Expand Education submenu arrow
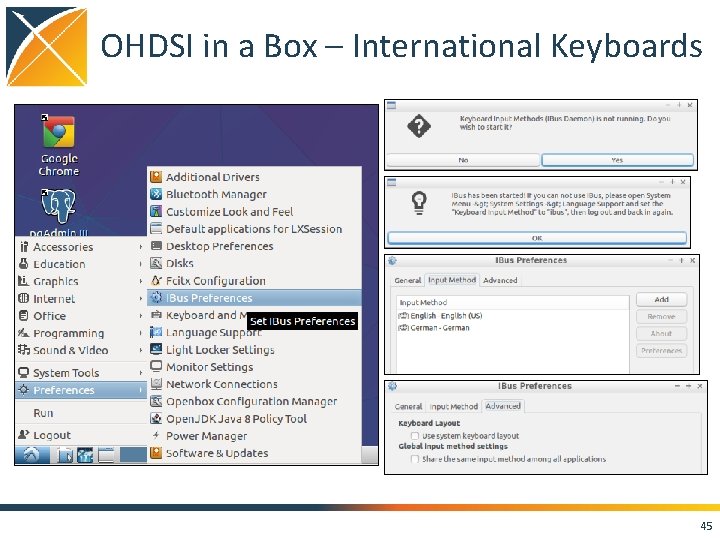720x540 pixels. click(141, 264)
